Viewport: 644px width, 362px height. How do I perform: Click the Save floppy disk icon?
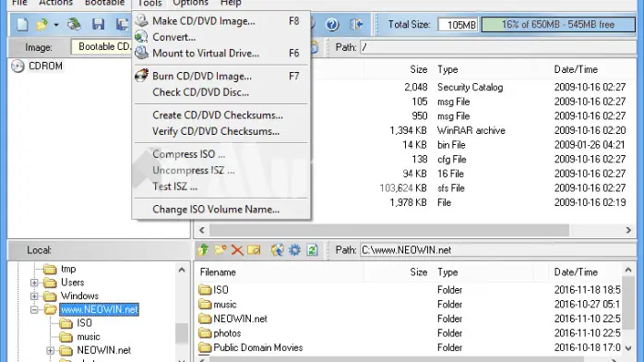pyautogui.click(x=98, y=25)
